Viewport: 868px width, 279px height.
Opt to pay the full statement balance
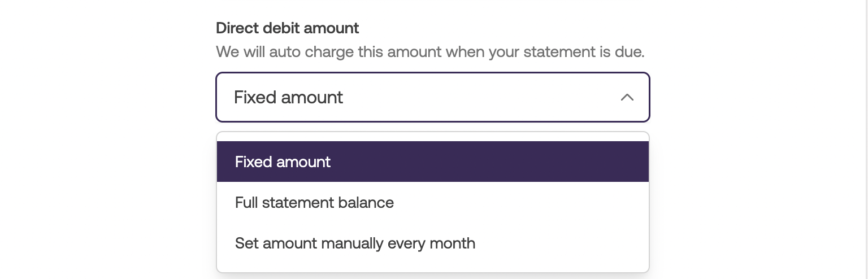click(x=432, y=203)
